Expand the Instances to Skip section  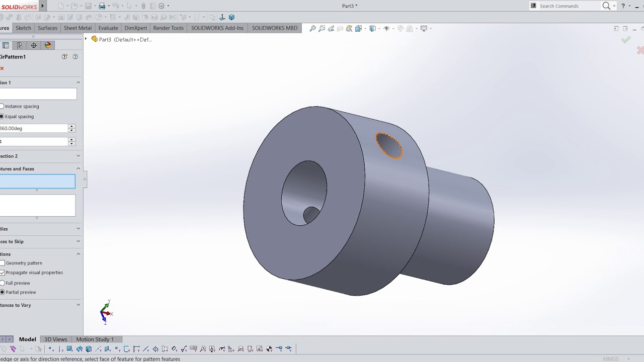click(x=78, y=241)
